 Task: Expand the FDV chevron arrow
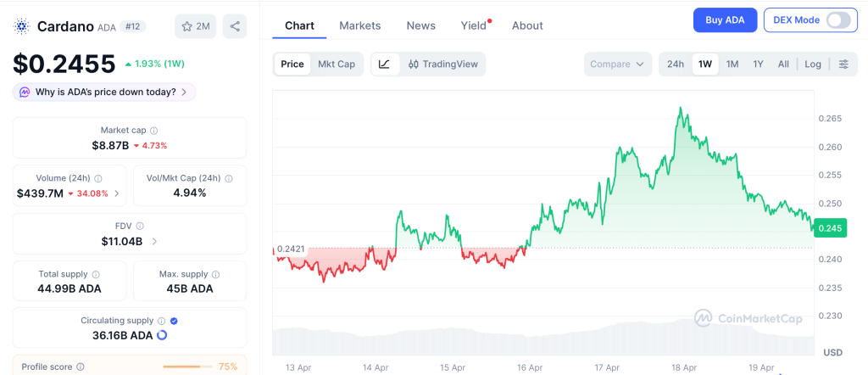pyautogui.click(x=154, y=242)
